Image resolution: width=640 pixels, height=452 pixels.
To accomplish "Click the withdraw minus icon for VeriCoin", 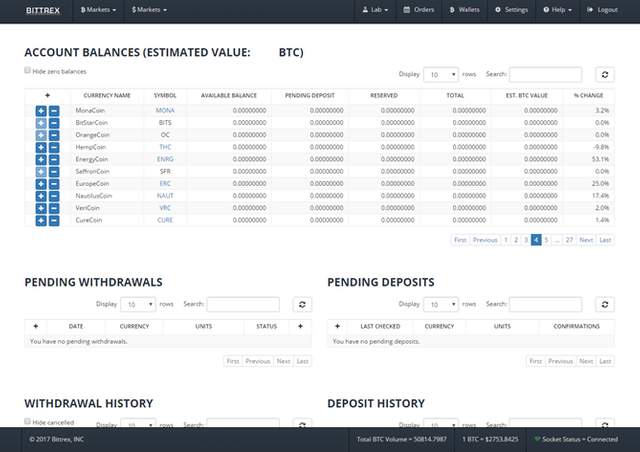I will coord(54,209).
